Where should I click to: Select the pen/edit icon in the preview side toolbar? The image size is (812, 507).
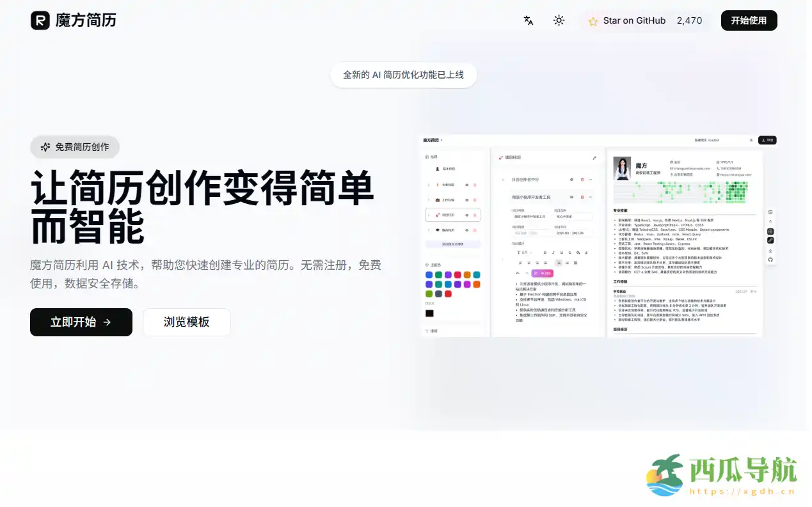point(770,240)
